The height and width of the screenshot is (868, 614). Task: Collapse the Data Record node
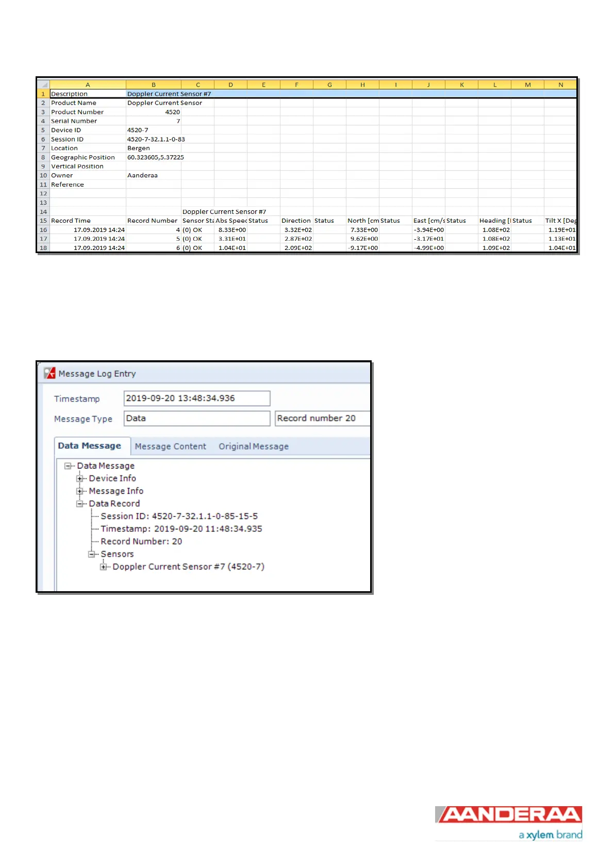pyautogui.click(x=79, y=504)
